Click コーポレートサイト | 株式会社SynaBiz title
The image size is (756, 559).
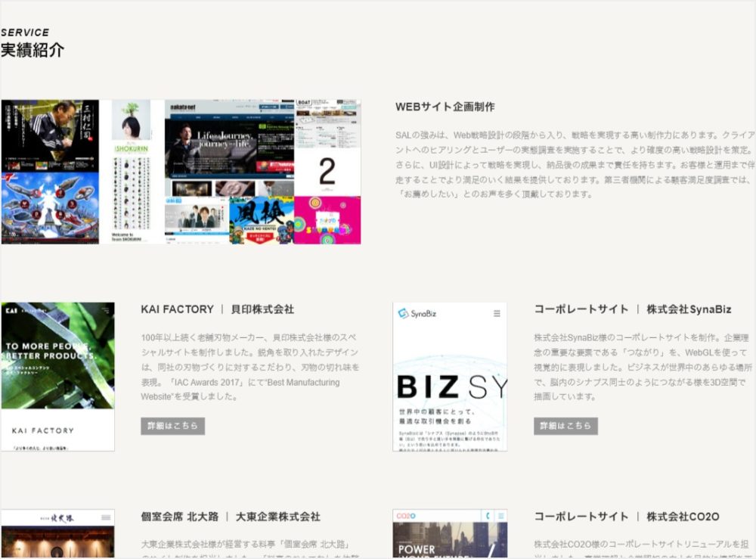[x=632, y=309]
